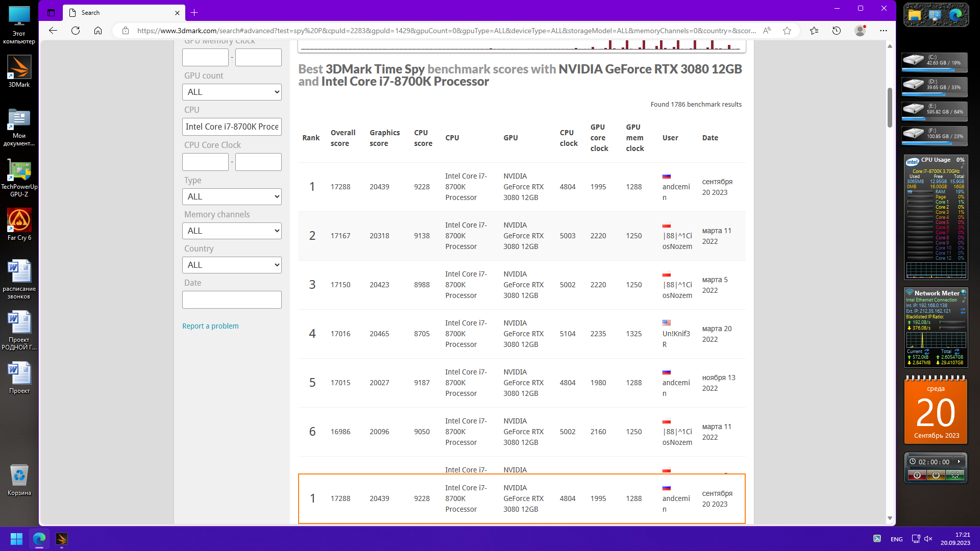Click the 3DMark taskbar icon

tap(62, 539)
